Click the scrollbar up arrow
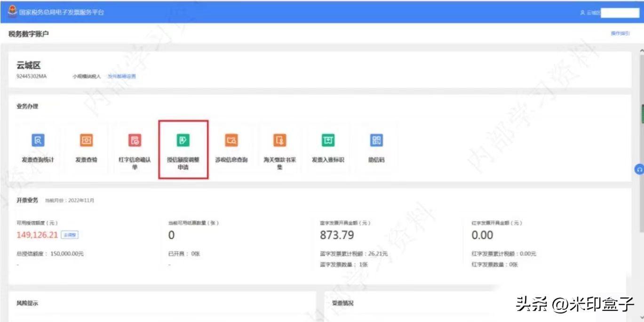This screenshot has width=644, height=322. coord(641,50)
